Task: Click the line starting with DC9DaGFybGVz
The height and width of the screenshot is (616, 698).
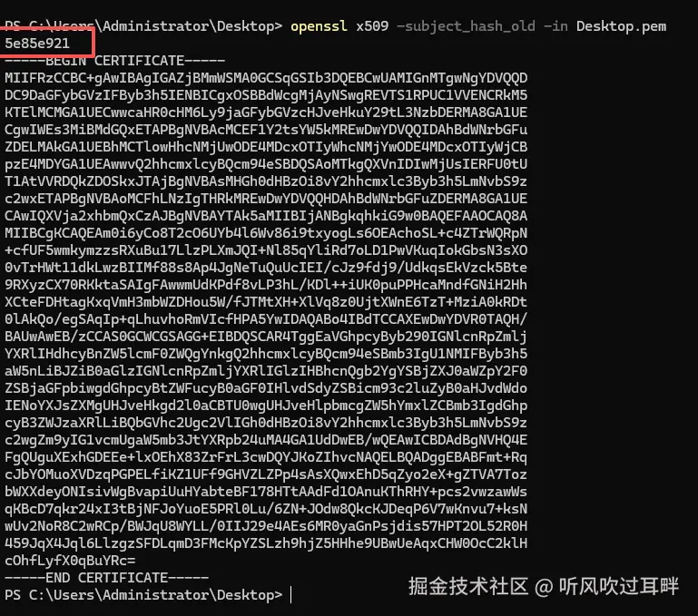Action: [x=266, y=95]
